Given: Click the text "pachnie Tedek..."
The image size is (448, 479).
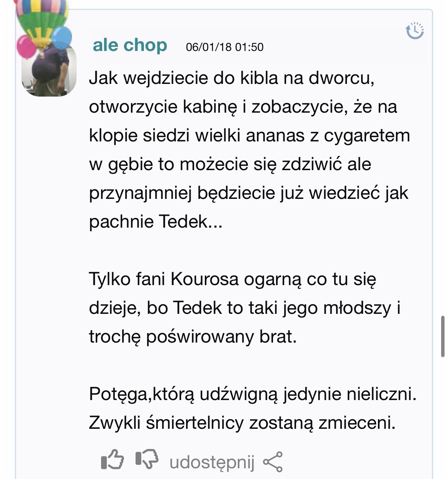Looking at the screenshot, I should point(155,221).
